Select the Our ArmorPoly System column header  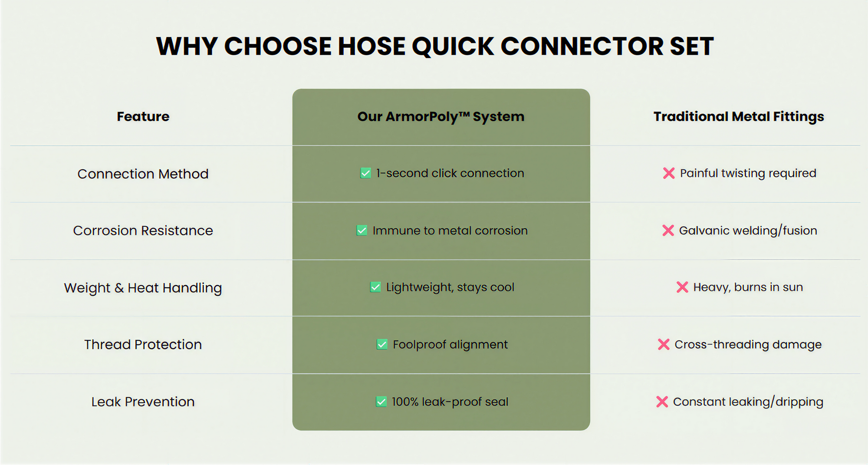pos(441,116)
